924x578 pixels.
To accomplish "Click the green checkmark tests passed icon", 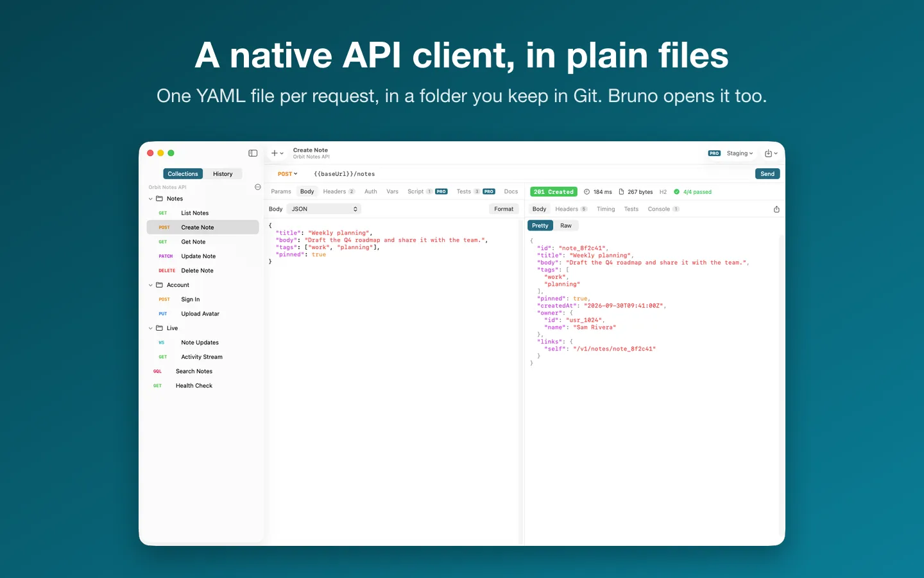I will pyautogui.click(x=676, y=191).
